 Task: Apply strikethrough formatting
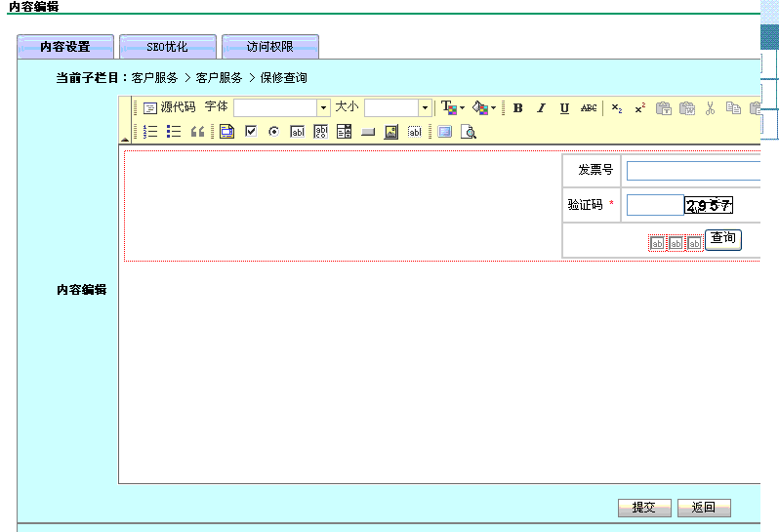tap(589, 108)
